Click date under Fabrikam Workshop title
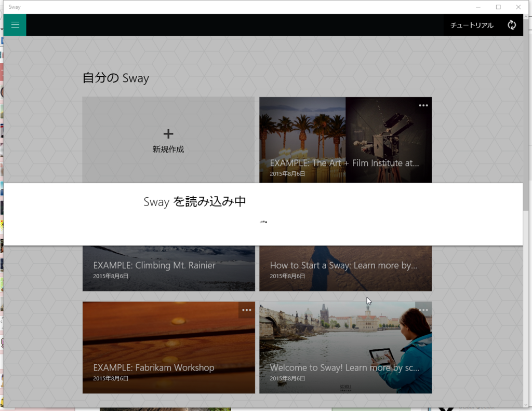 click(x=111, y=378)
